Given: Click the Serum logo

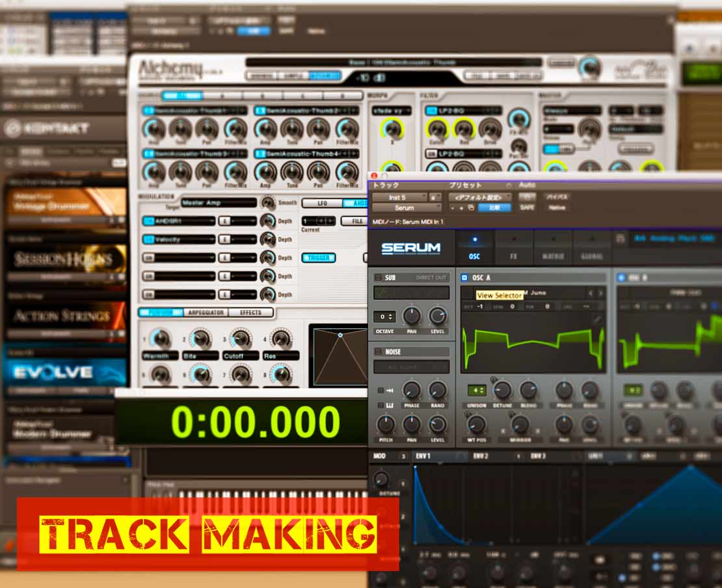Looking at the screenshot, I should coord(410,248).
